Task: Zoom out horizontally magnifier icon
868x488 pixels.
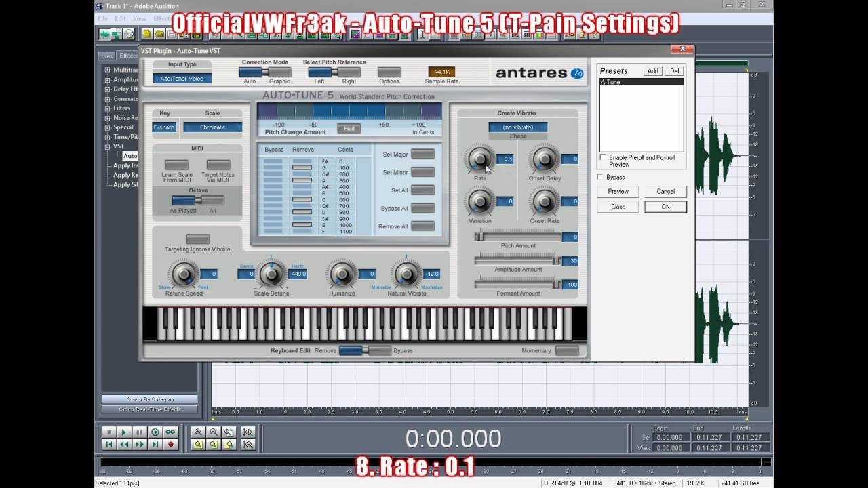Action: [x=214, y=432]
